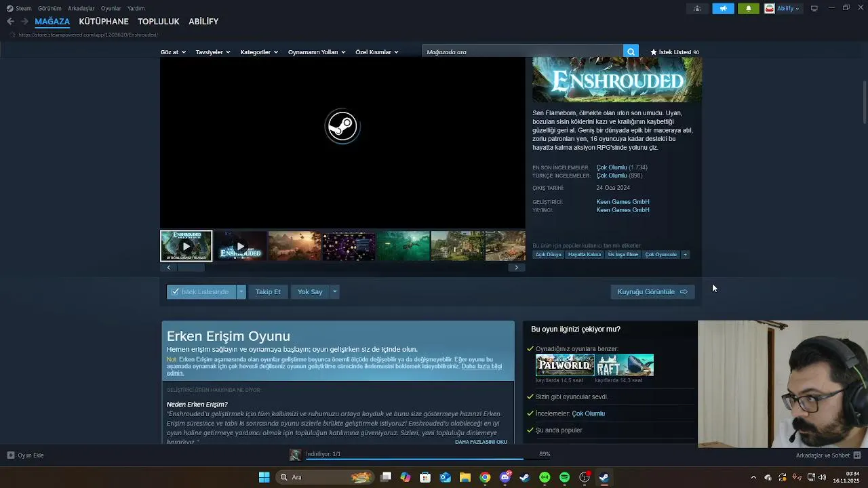Click Kuyruğu Görüntüle button
The image size is (868, 488).
[x=652, y=291]
